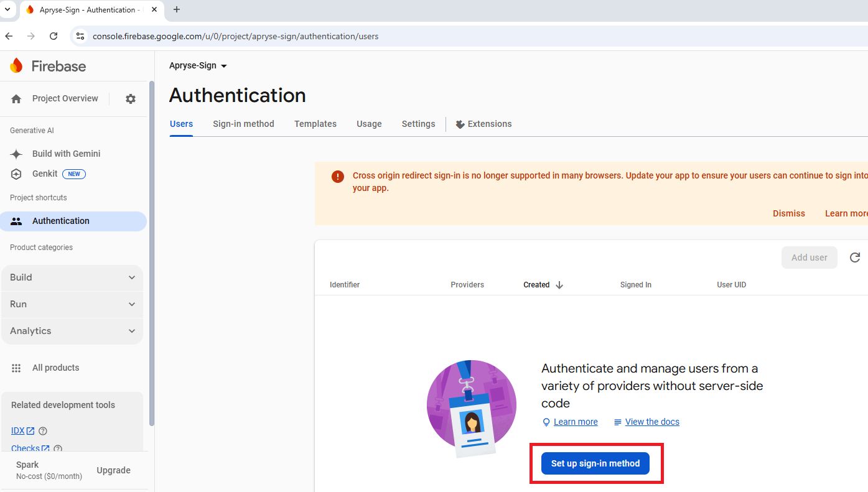Screen dimensions: 868x492
Task: Select the Users tab
Action: pos(182,124)
